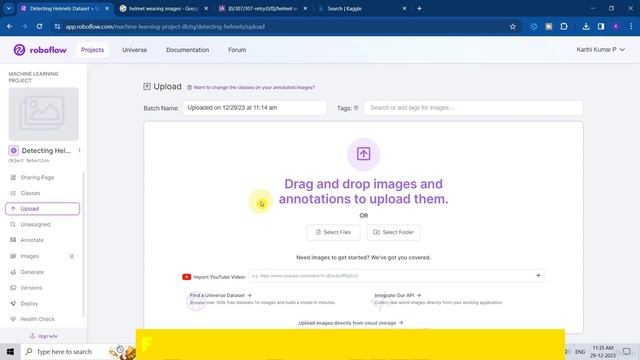Click the Windows taskbar search box
640x360 pixels.
tap(78, 351)
